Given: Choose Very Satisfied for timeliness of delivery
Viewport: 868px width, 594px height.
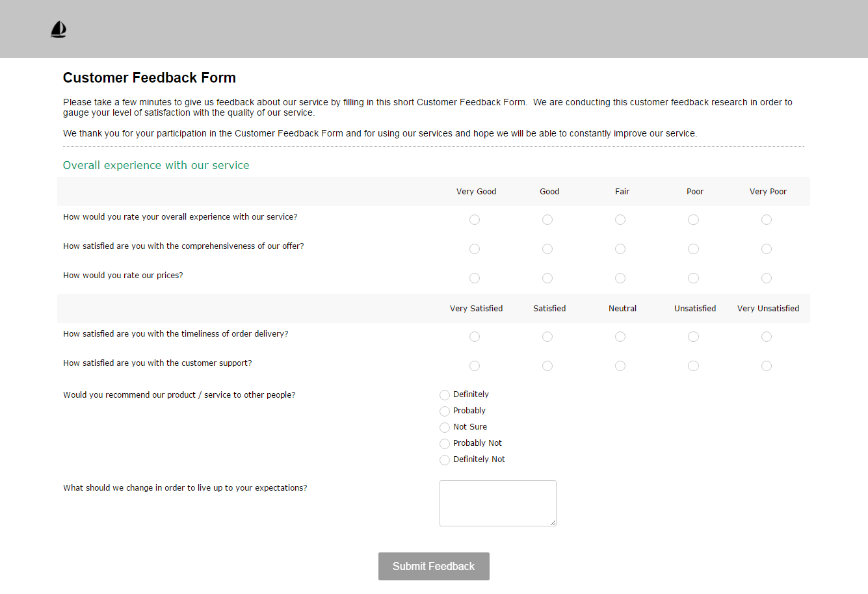Looking at the screenshot, I should [x=475, y=337].
